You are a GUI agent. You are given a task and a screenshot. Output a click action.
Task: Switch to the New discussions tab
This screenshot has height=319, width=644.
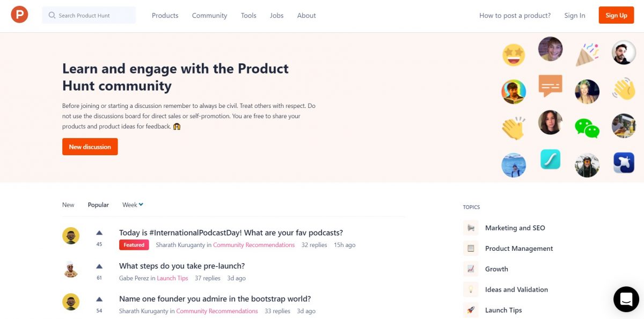pyautogui.click(x=68, y=205)
